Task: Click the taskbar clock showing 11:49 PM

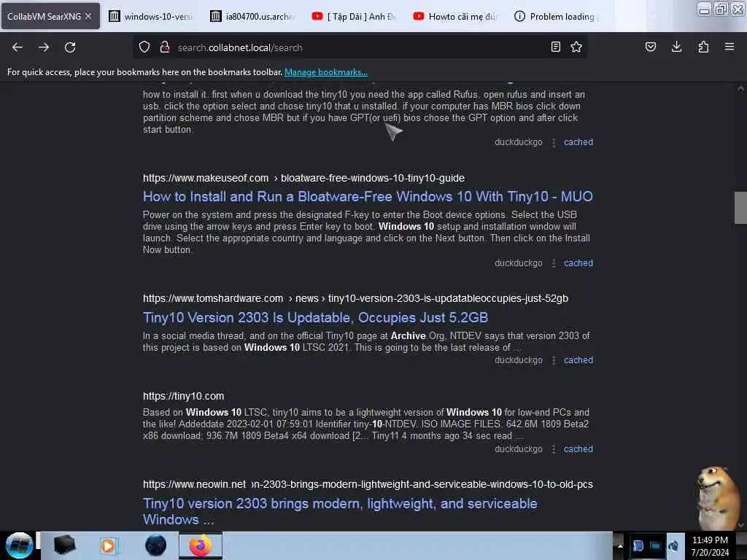Action: pyautogui.click(x=710, y=545)
